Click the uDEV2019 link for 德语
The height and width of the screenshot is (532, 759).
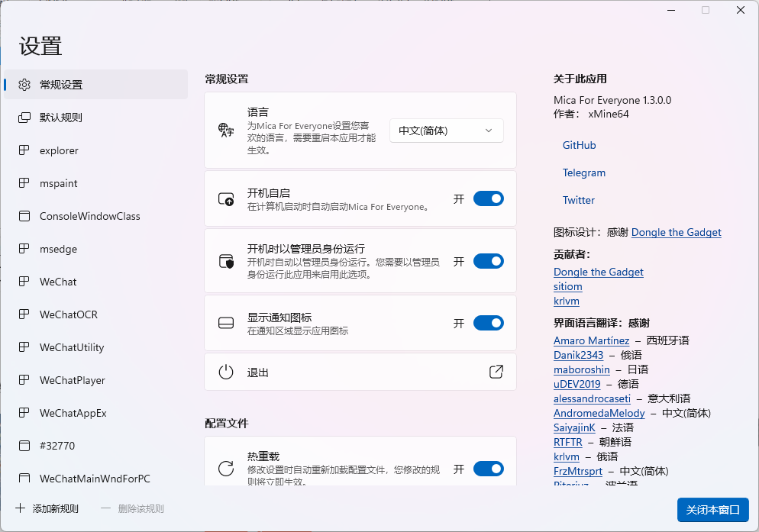click(577, 385)
